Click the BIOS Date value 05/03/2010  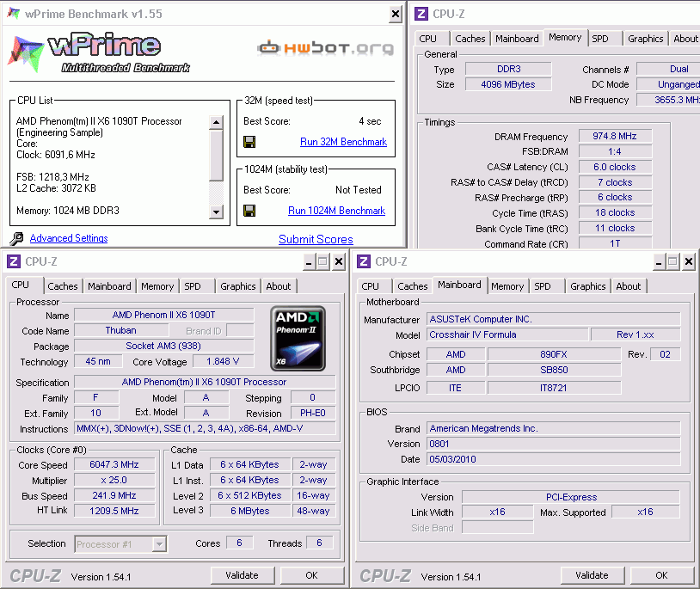tap(554, 459)
